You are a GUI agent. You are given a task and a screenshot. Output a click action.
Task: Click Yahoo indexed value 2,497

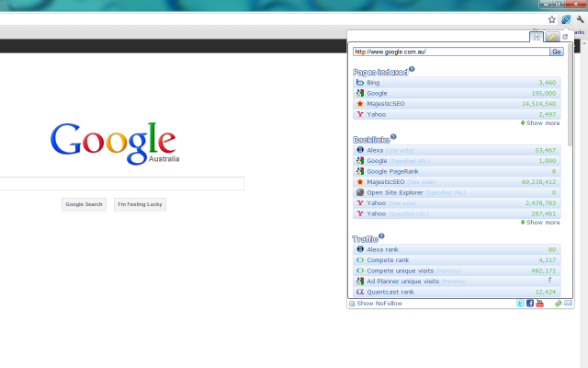[x=548, y=114]
